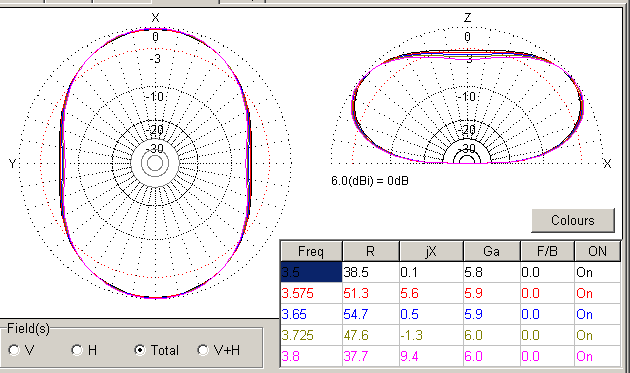This screenshot has height=373, width=630.
Task: Select the 3.5 frequency cell
Action: coord(311,272)
